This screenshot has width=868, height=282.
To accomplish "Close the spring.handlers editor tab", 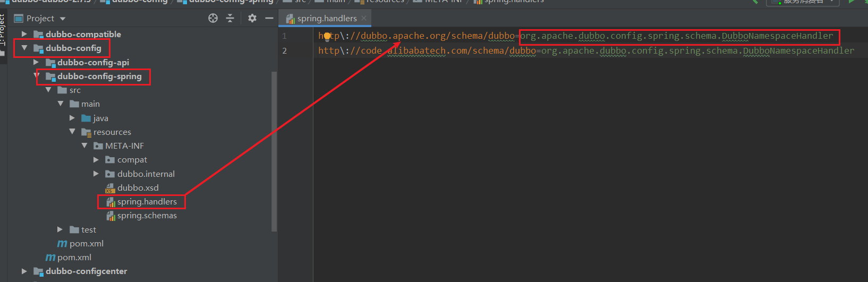I will [x=364, y=18].
